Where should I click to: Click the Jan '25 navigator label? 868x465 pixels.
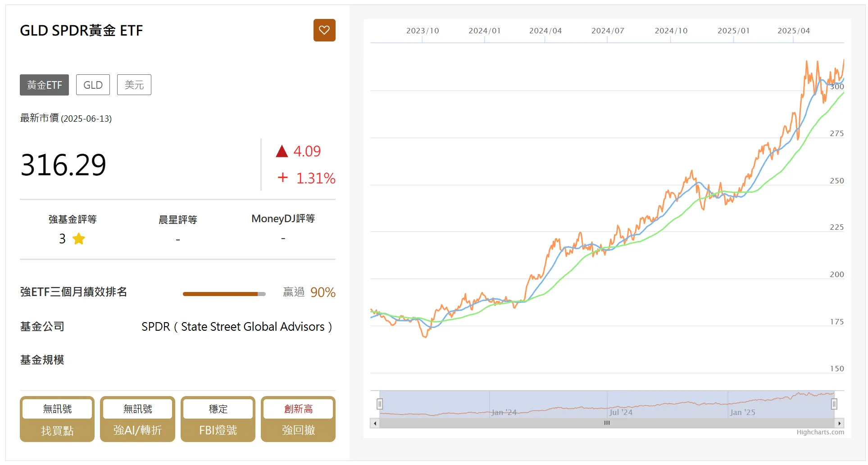click(743, 412)
